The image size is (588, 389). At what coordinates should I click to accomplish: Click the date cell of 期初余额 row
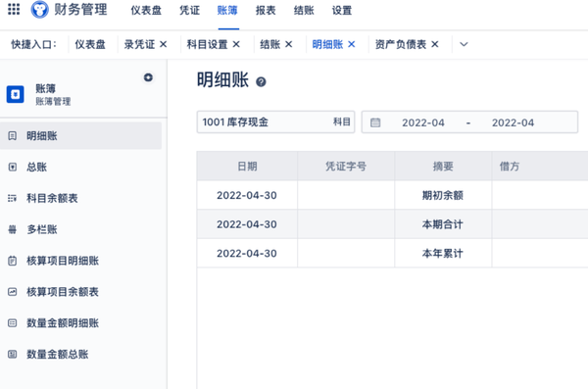point(247,195)
